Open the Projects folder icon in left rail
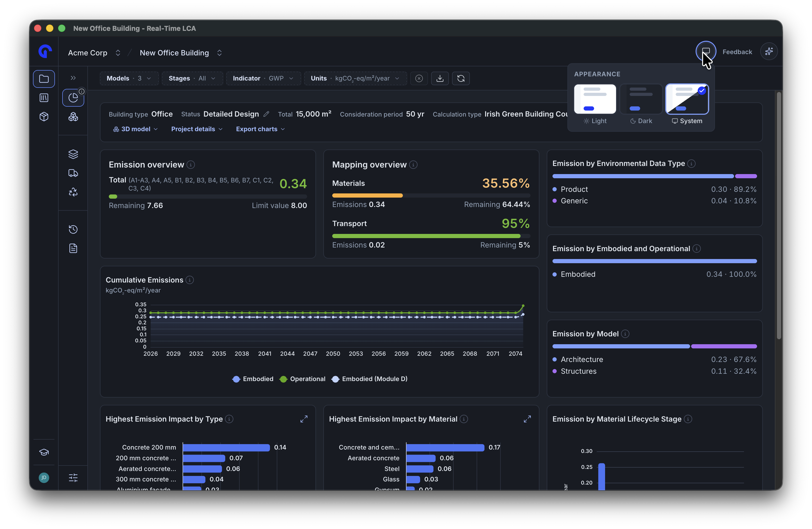The width and height of the screenshot is (812, 529). [44, 79]
